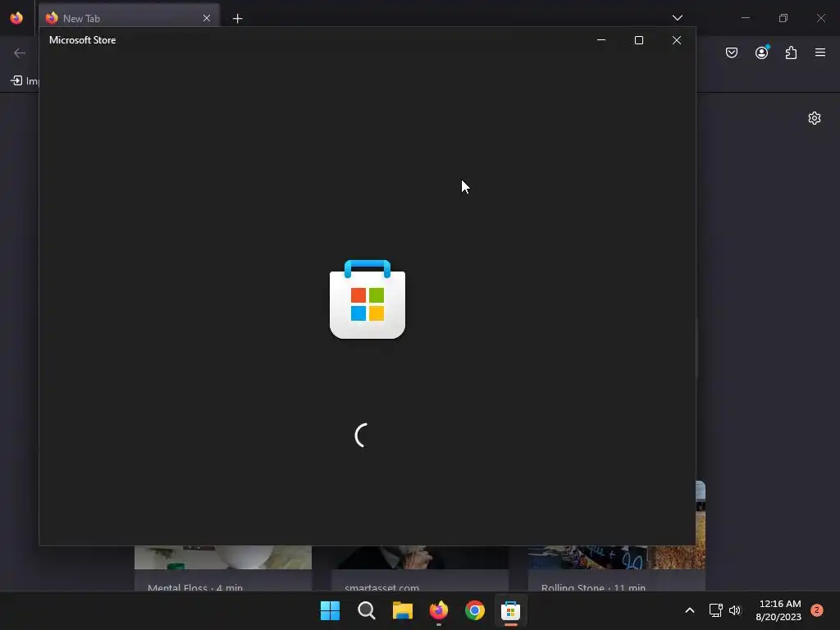The image size is (840, 630).
Task: Open Firefox View icon in tab strip
Action: pyautogui.click(x=16, y=18)
